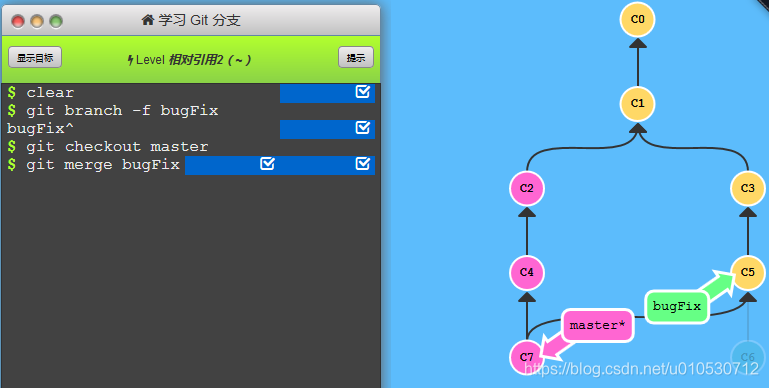Select the C7 merge commit node

(527, 357)
